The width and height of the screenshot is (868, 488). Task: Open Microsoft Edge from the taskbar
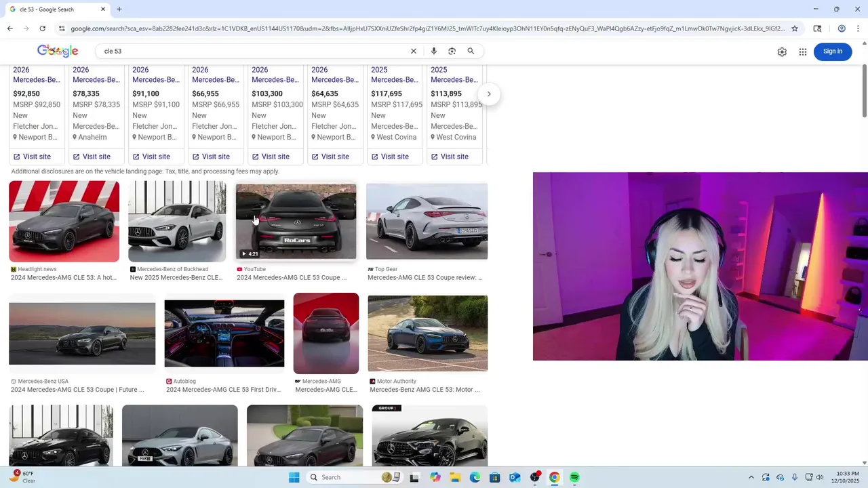pos(475,477)
